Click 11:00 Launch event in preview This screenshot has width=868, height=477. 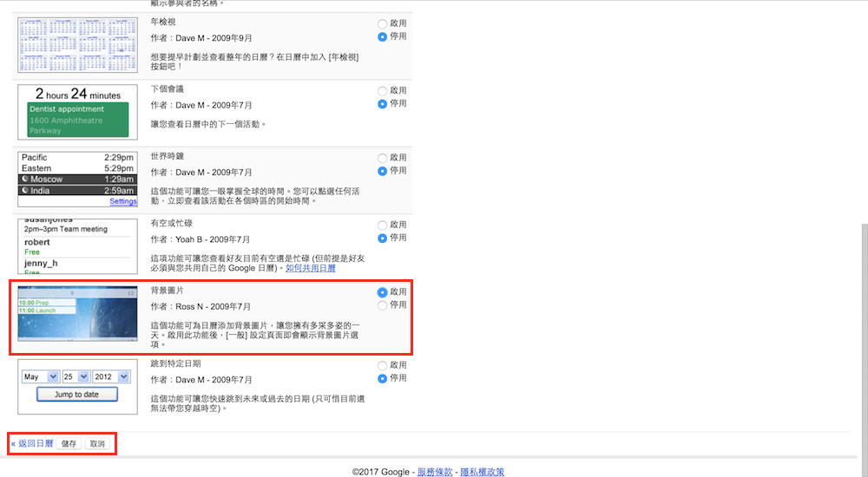click(x=47, y=310)
